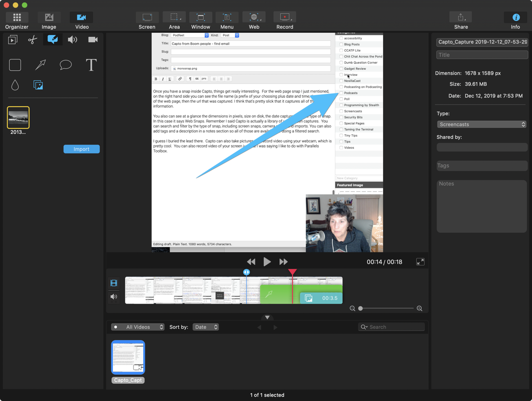This screenshot has width=532, height=401.
Task: Click the timeline zoom slider
Action: tap(386, 309)
